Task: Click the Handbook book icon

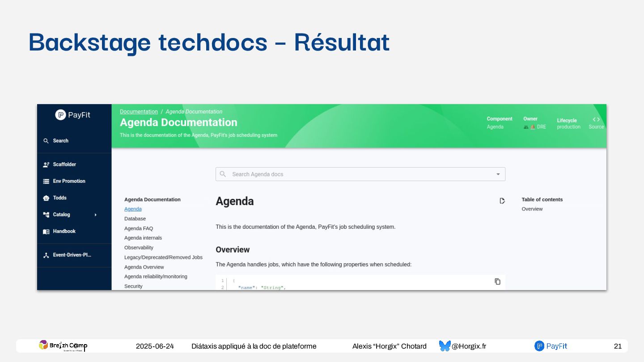Action: pos(46,232)
